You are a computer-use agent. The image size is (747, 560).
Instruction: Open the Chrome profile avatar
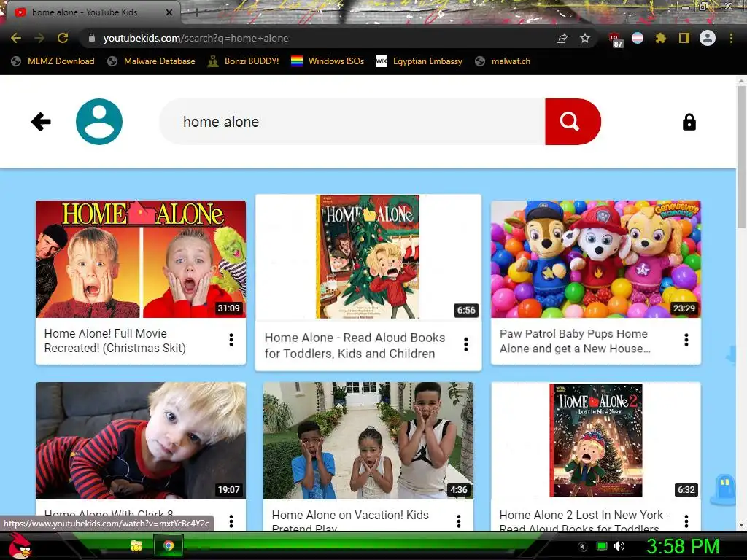[x=708, y=38]
